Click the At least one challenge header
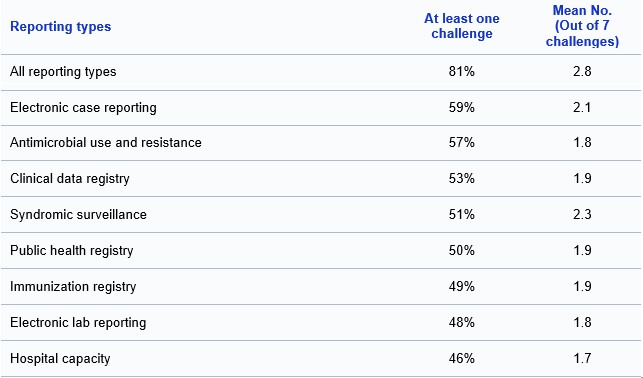This screenshot has height=378, width=643. 461,26
